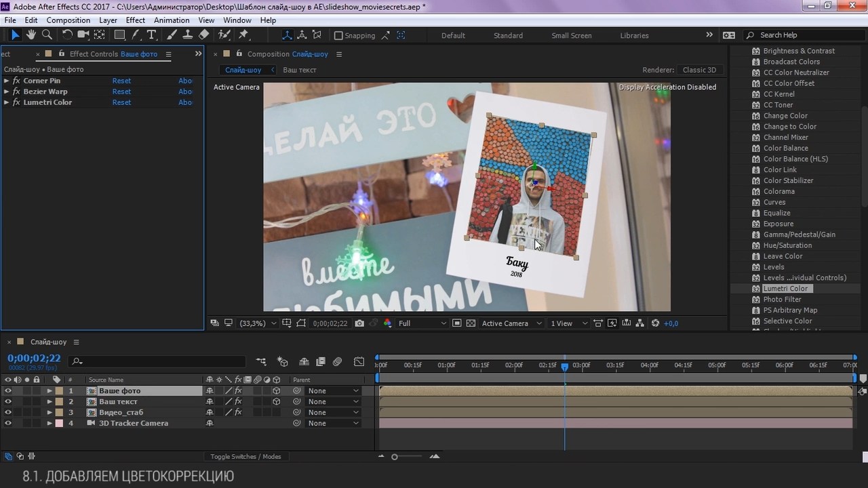The height and width of the screenshot is (488, 868).
Task: Hide the Видео_стаб layer eye
Action: pyautogui.click(x=8, y=412)
